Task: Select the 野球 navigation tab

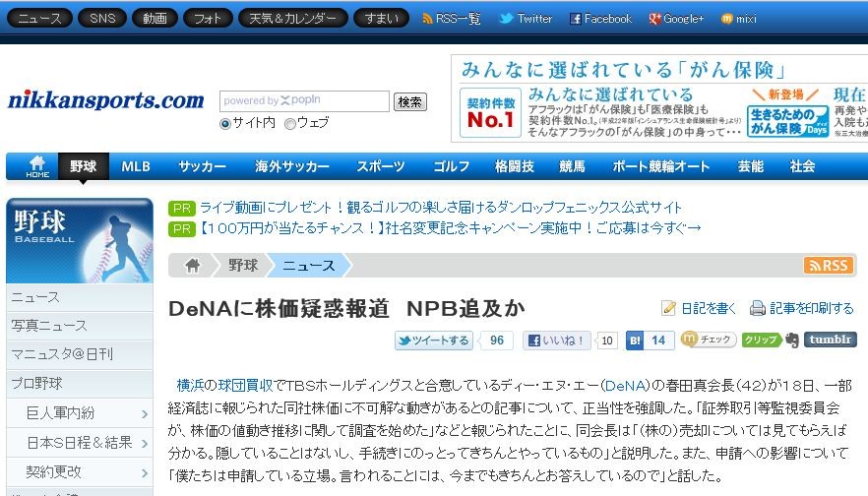Action: 83,166
